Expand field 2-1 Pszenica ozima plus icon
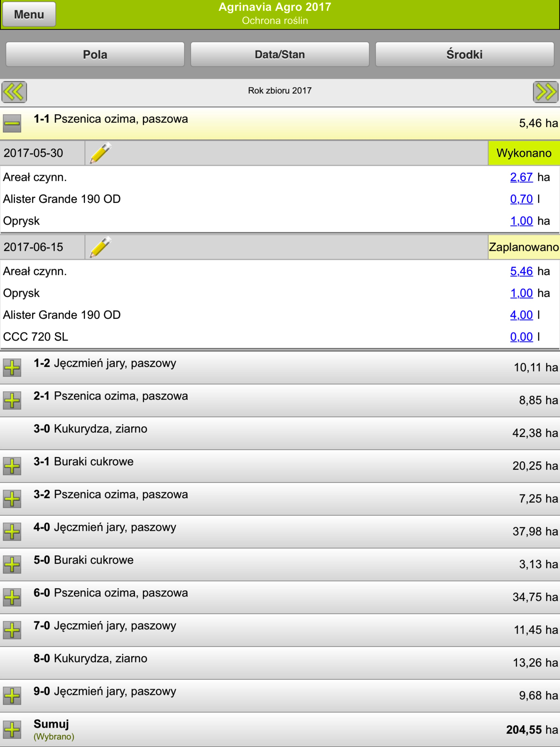Screen dimensions: 560x747 (x=12, y=401)
